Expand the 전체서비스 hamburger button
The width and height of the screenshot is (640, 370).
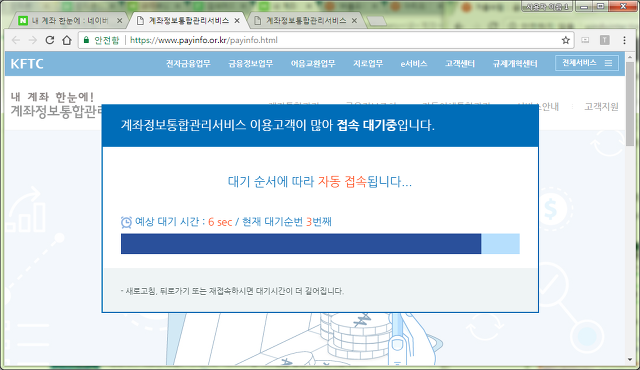point(587,63)
